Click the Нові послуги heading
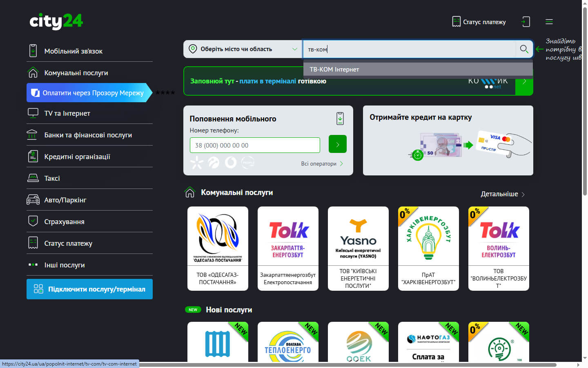 tap(229, 310)
